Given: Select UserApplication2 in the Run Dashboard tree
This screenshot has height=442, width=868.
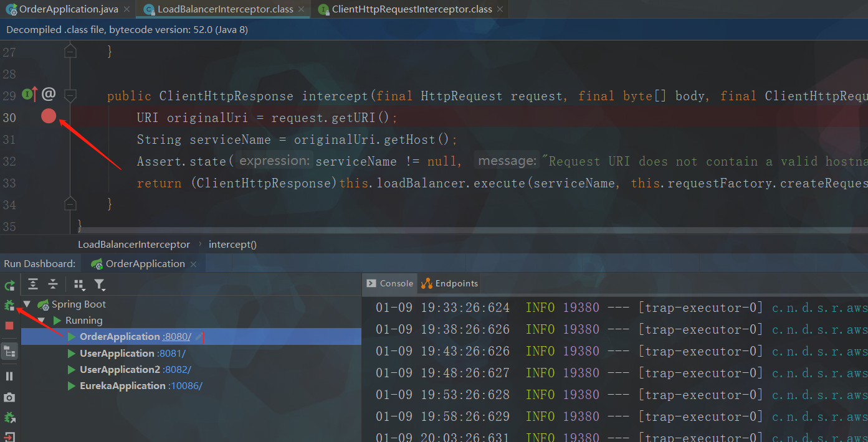Looking at the screenshot, I should (x=120, y=370).
